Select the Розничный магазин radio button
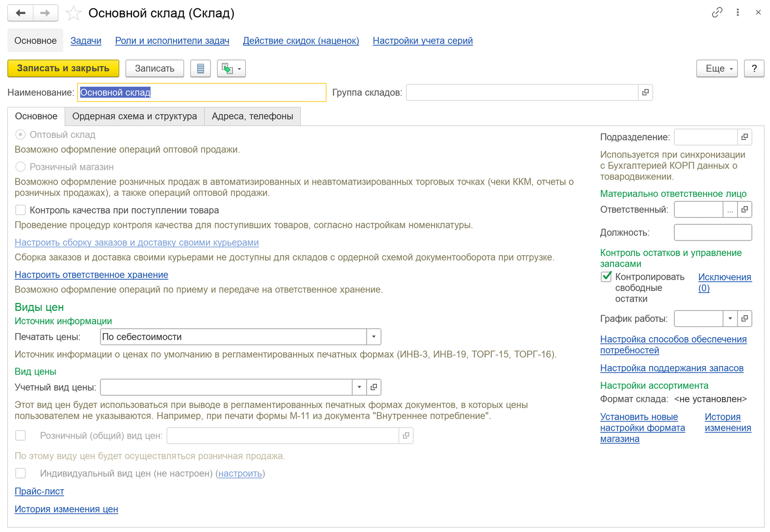Viewport: 770px width, 532px height. (20, 167)
